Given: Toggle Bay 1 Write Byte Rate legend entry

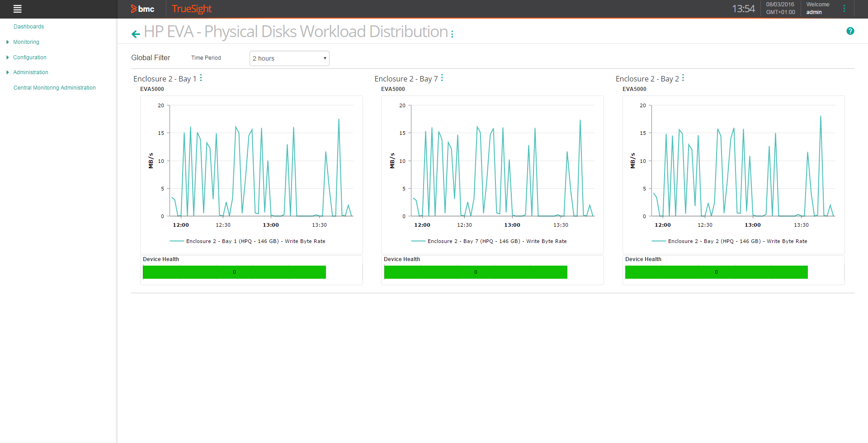Looking at the screenshot, I should [248, 241].
